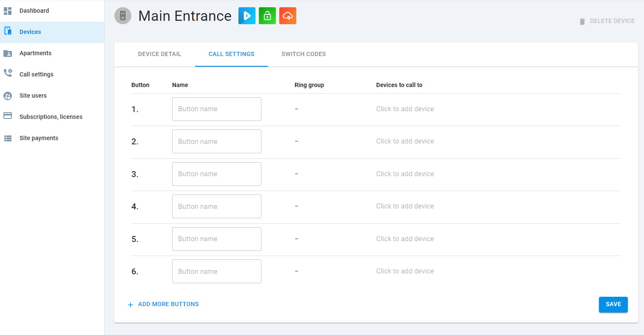Viewport: 644px width, 335px height.
Task: Open the Devices menu item
Action: [52, 32]
